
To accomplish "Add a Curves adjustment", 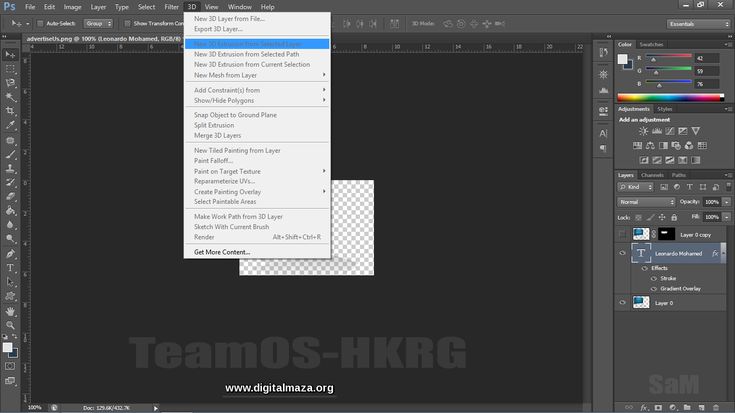I will coord(670,131).
